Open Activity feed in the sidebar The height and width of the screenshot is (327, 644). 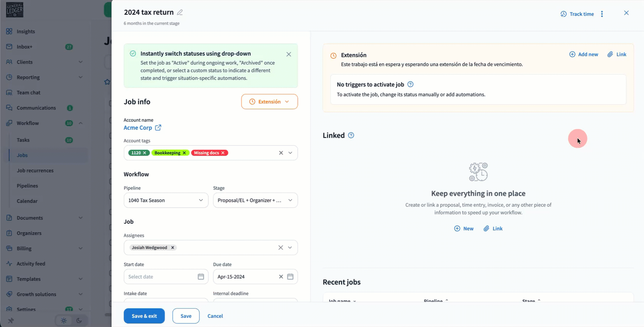click(31, 264)
